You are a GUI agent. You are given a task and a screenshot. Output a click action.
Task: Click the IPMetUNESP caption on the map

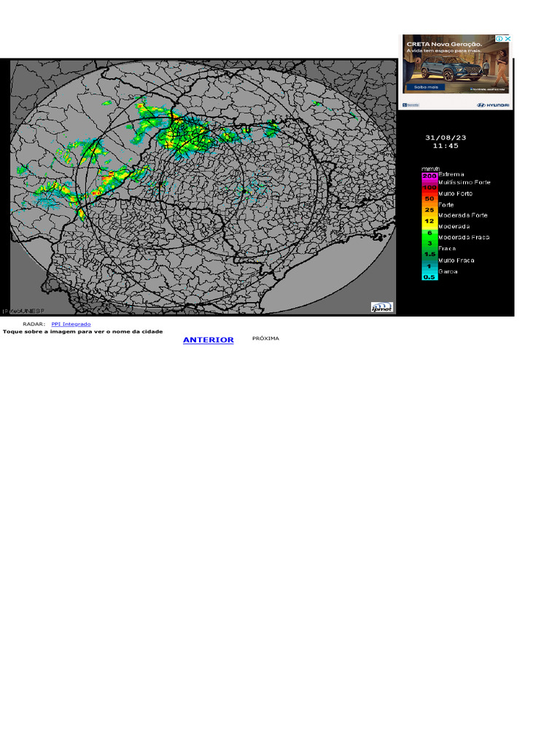click(x=23, y=311)
